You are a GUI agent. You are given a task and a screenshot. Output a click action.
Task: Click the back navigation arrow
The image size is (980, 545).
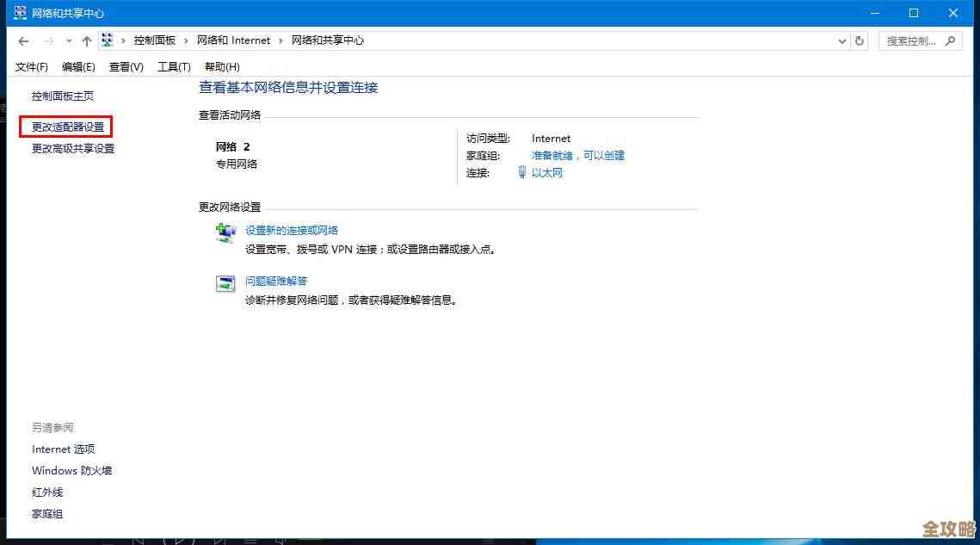[22, 40]
